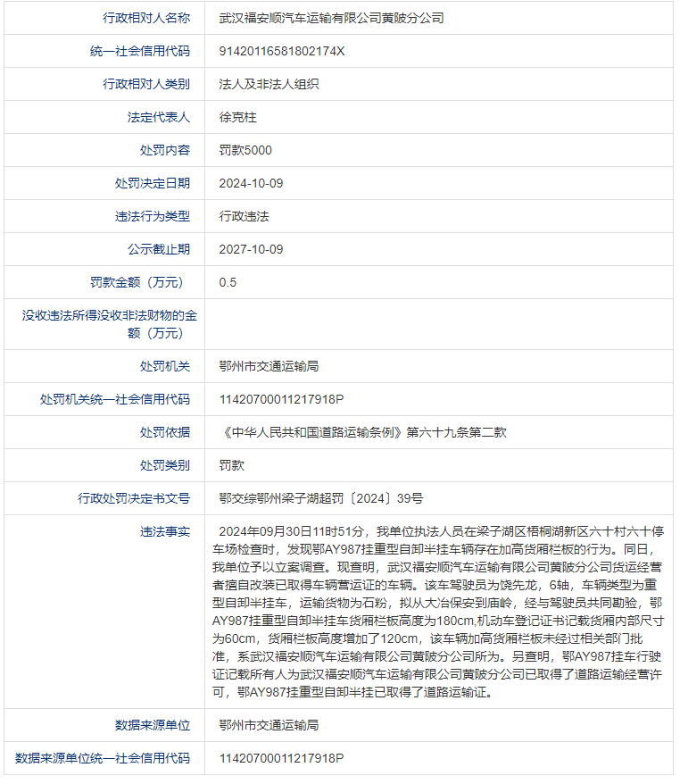Image resolution: width=680 pixels, height=784 pixels.
Task: Select company name 武汉福安顺汽车运输有限公司黄陂分公司 in the first row
Action: 331,18
